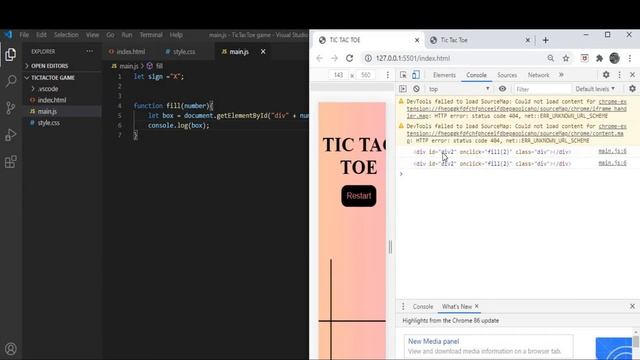
Task: Click the Chrome forward arrow
Action: (334, 58)
